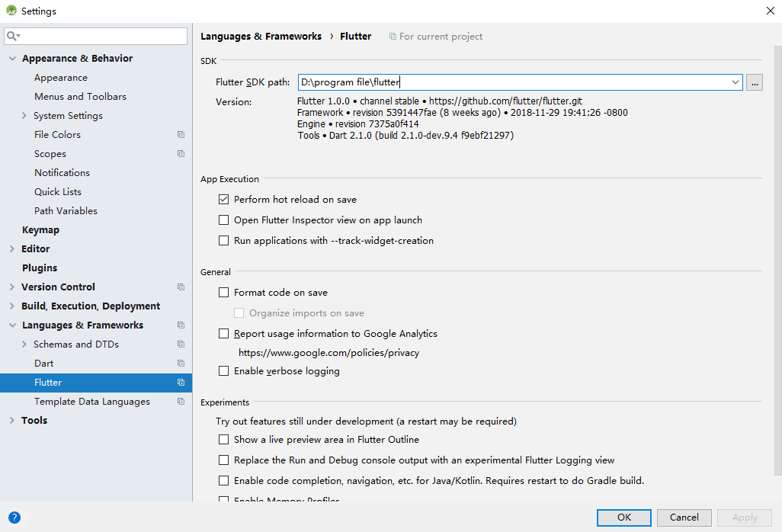Select Notifications in the settings tree

point(62,173)
